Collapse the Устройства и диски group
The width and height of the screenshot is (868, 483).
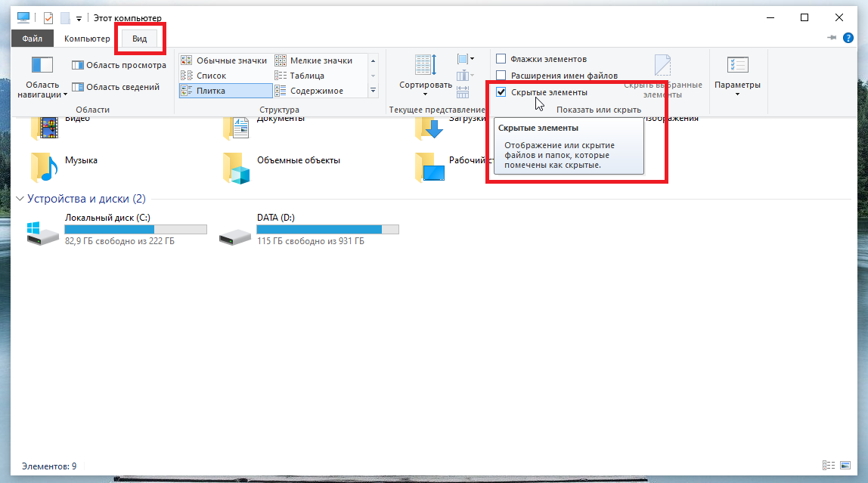(x=20, y=199)
